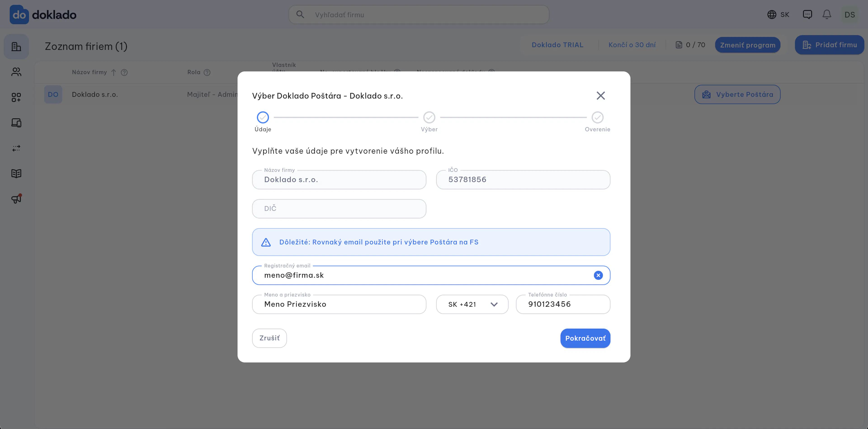
Task: Click the Názov firmy help icon
Action: point(124,72)
